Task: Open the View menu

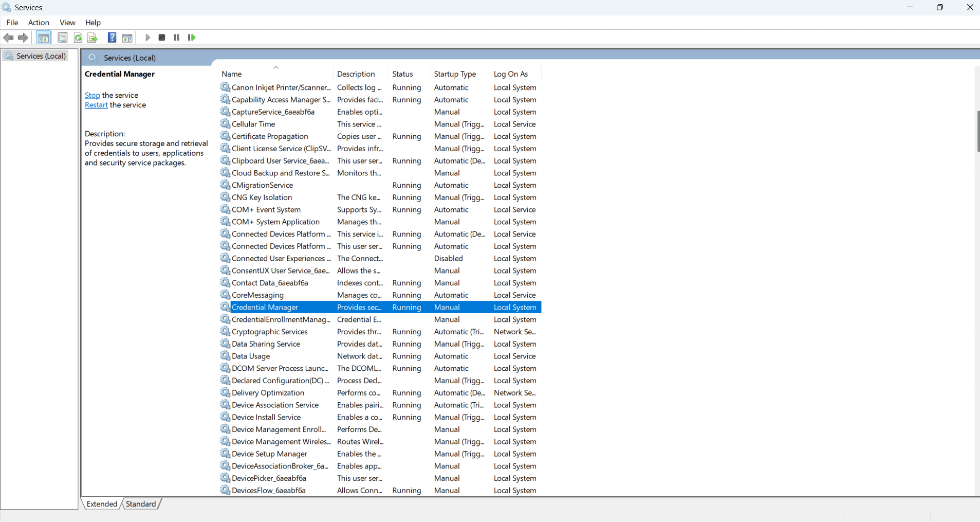Action: pyautogui.click(x=67, y=23)
